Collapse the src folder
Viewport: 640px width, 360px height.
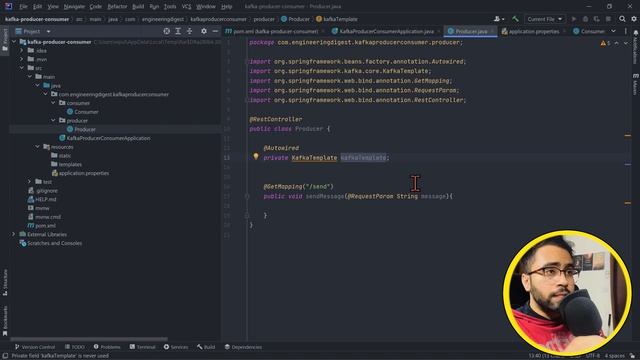tap(22, 68)
